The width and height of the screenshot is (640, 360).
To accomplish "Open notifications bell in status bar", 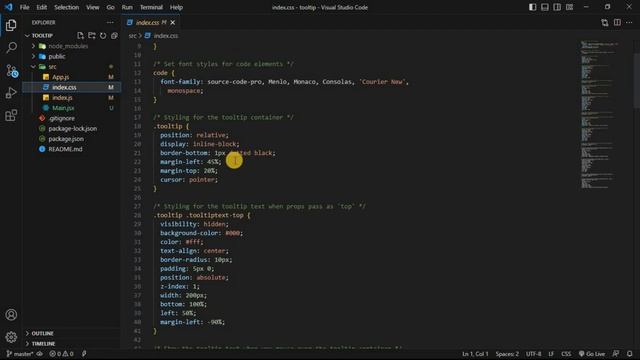I will click(x=630, y=354).
